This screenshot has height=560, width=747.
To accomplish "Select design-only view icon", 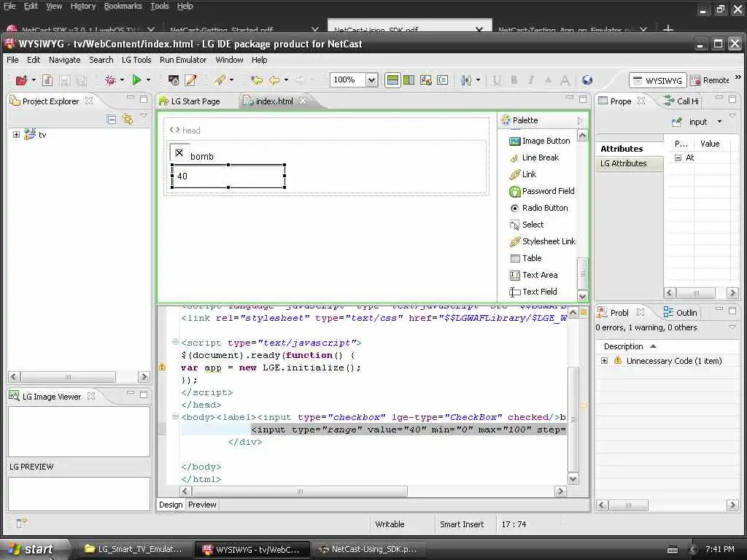I will 426,80.
